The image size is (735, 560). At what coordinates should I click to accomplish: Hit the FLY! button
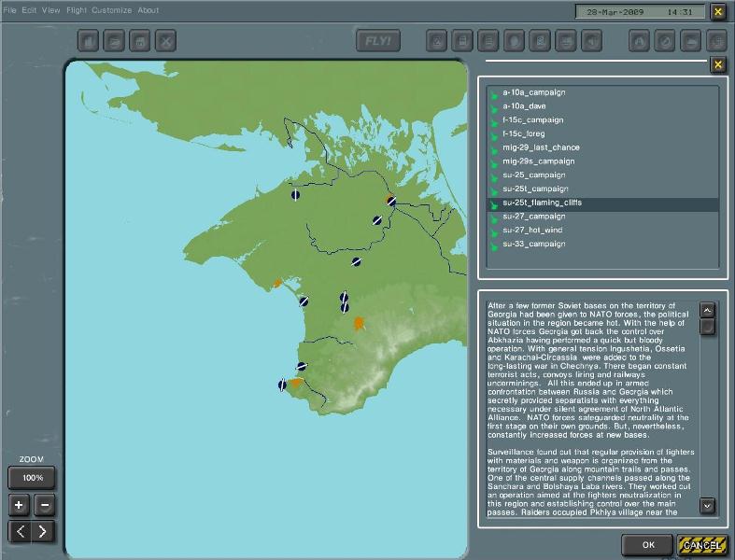pyautogui.click(x=378, y=41)
